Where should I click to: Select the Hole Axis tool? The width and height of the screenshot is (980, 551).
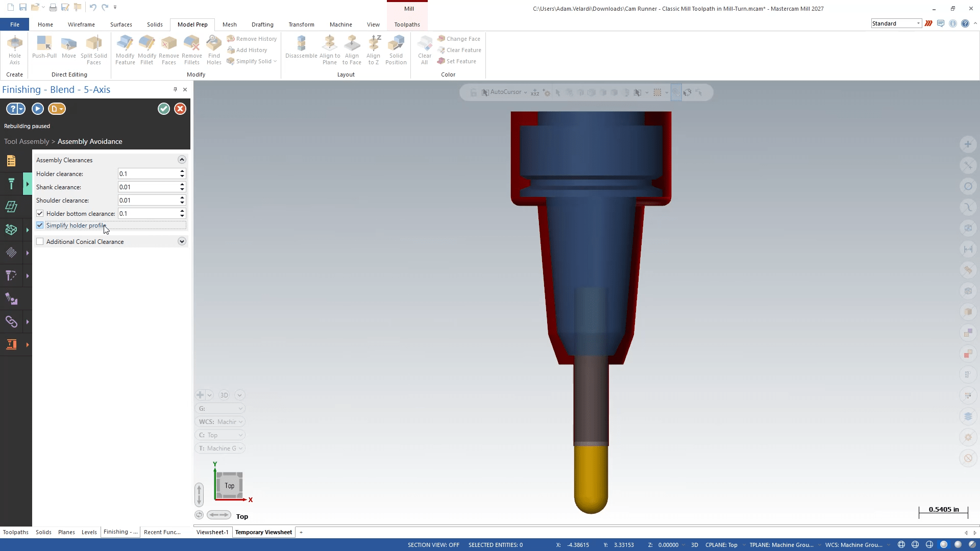pos(15,49)
